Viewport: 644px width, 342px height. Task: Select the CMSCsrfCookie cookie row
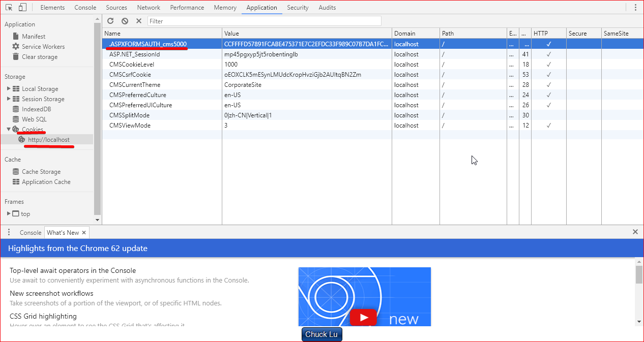pos(373,75)
